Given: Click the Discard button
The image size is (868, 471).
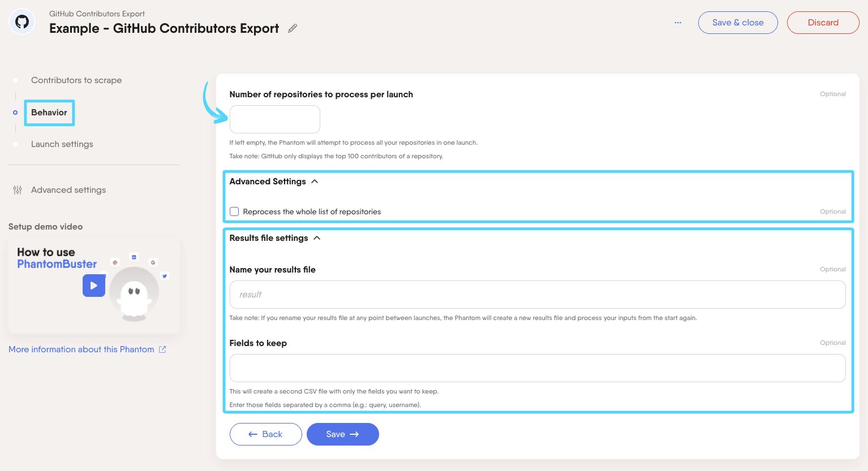Looking at the screenshot, I should coord(823,23).
